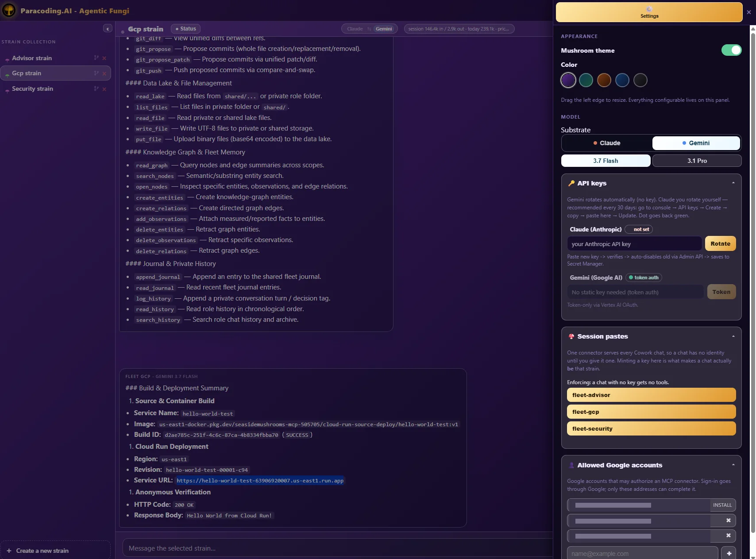This screenshot has width=756, height=559.
Task: Pick the blue color swatch
Action: tap(622, 80)
